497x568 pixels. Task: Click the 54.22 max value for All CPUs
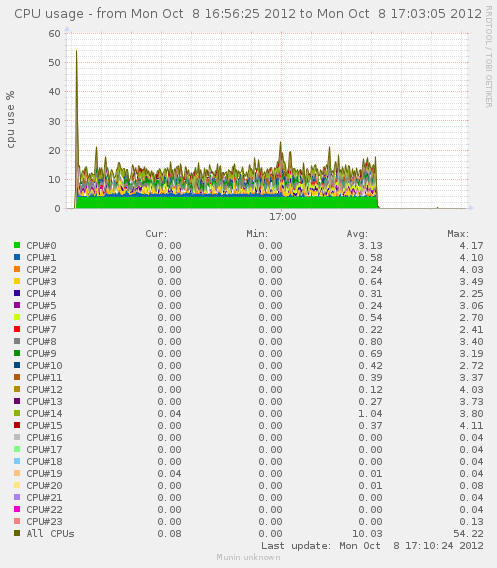468,534
